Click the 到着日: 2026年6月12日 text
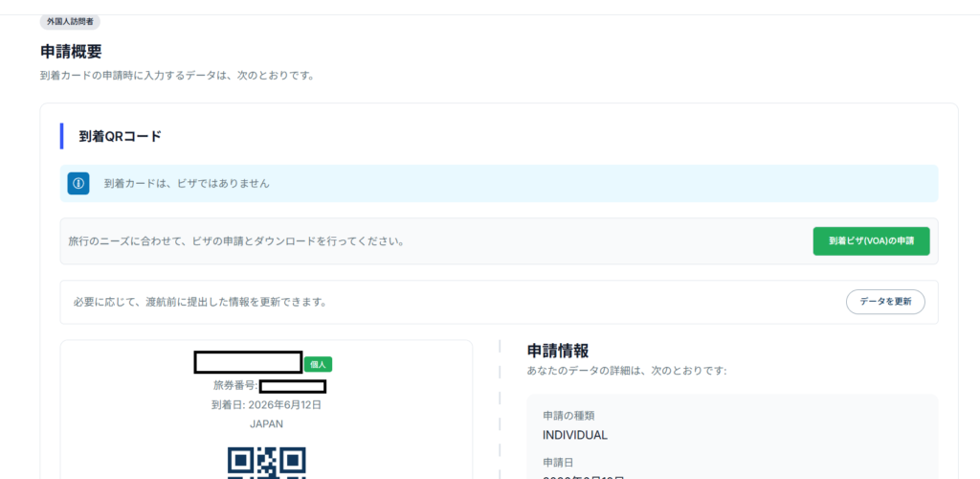The height and width of the screenshot is (479, 980). 266,405
